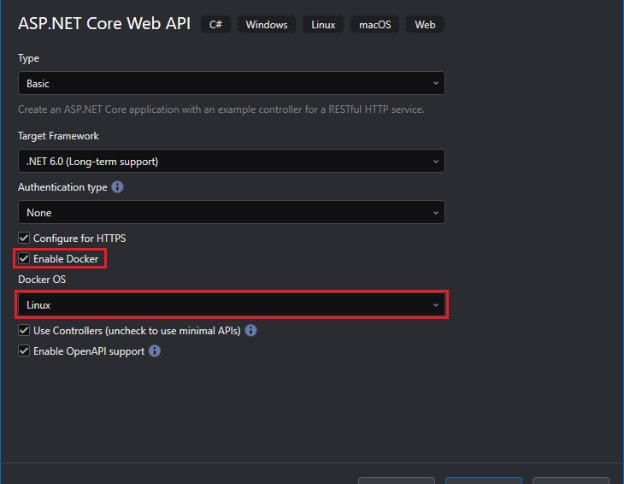Click the chevron arrow of Docker OS combo box
This screenshot has width=624, height=484.
coord(435,305)
